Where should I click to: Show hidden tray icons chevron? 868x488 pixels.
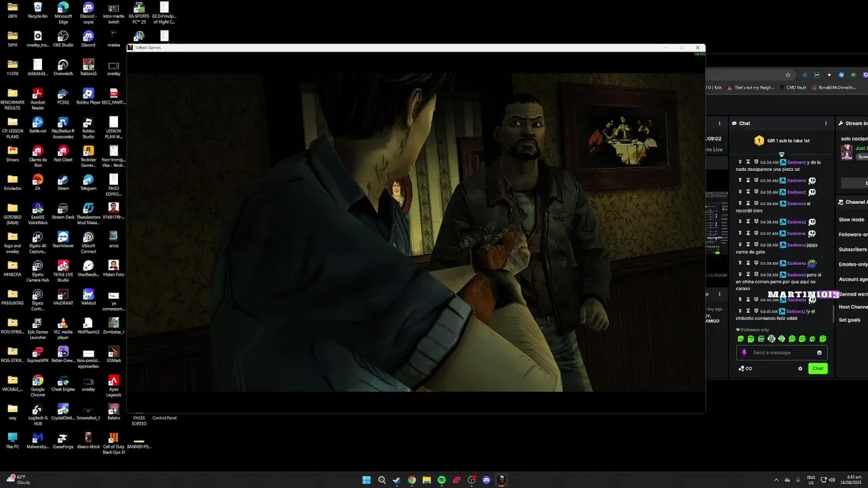click(x=776, y=480)
